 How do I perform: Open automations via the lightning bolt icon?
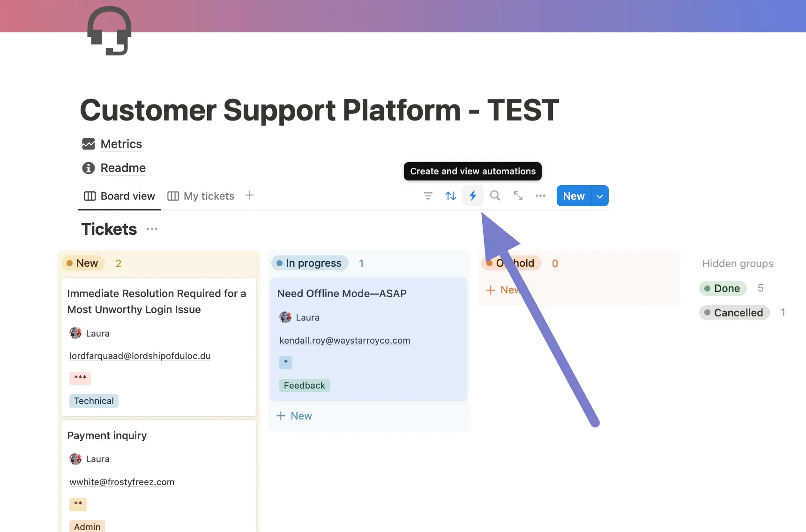[x=473, y=196]
